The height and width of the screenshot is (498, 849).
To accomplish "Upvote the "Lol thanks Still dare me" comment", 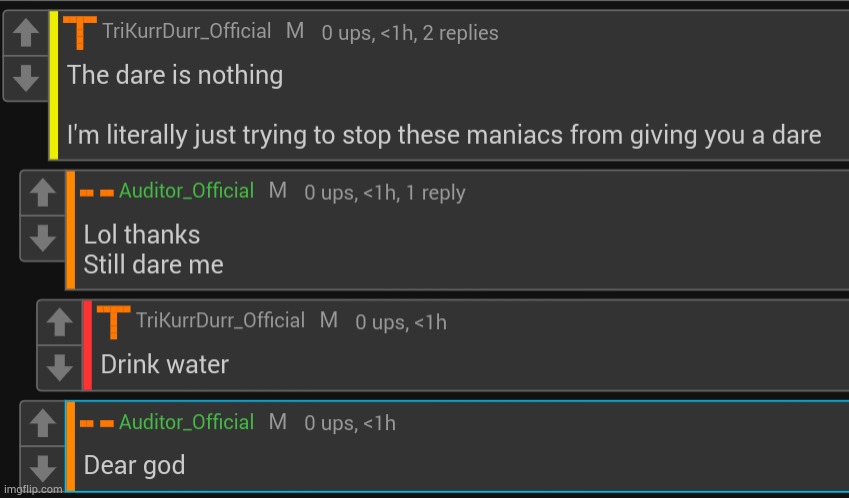I will (x=43, y=193).
